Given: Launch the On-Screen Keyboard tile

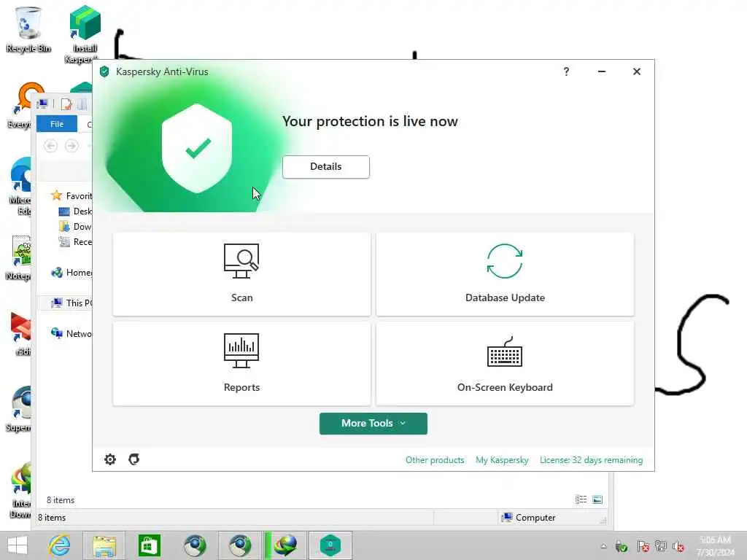Looking at the screenshot, I should point(505,364).
